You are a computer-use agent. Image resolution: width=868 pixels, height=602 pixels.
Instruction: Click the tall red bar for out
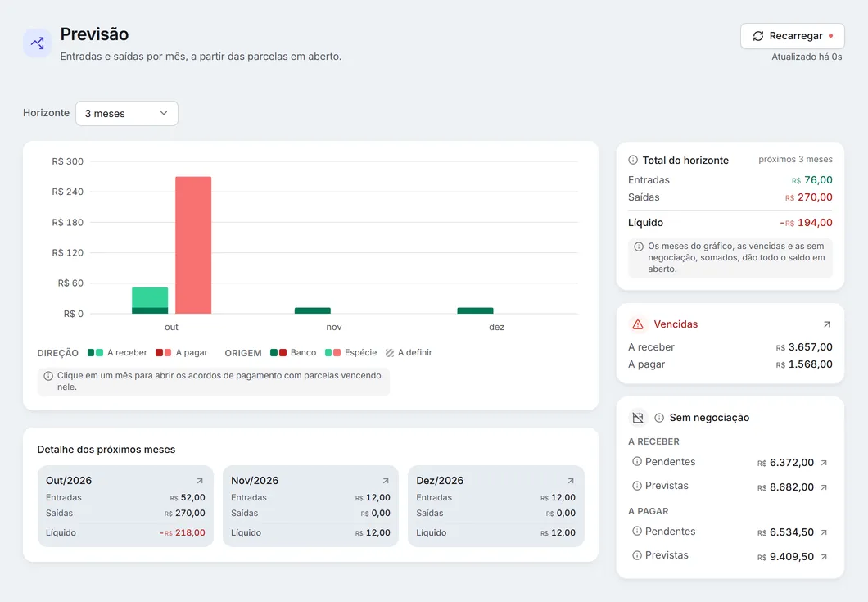tap(193, 245)
